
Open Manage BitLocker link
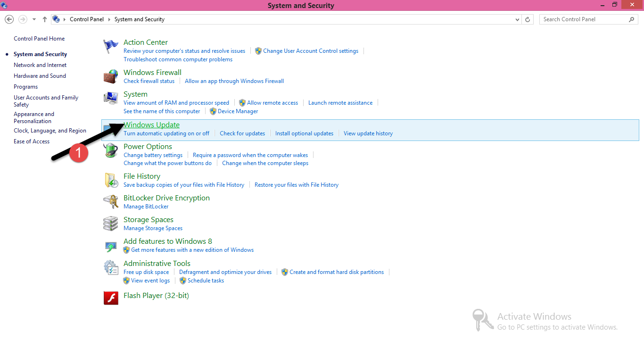tap(146, 207)
